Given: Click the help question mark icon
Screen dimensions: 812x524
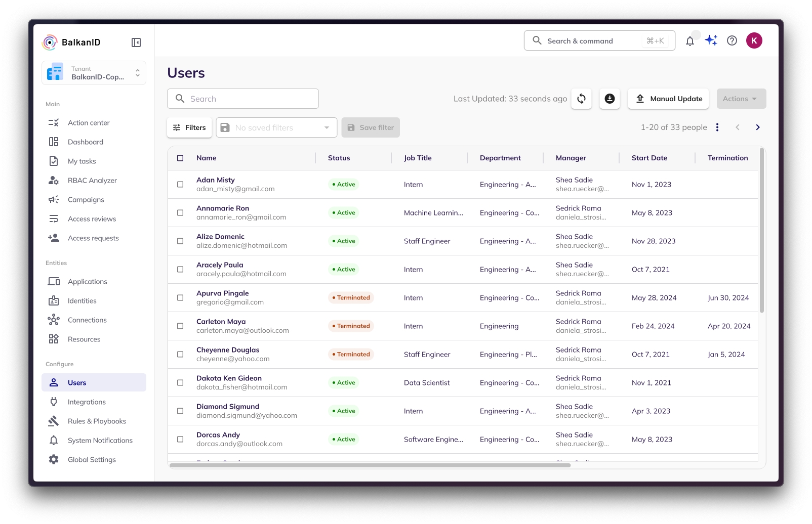Looking at the screenshot, I should click(732, 41).
